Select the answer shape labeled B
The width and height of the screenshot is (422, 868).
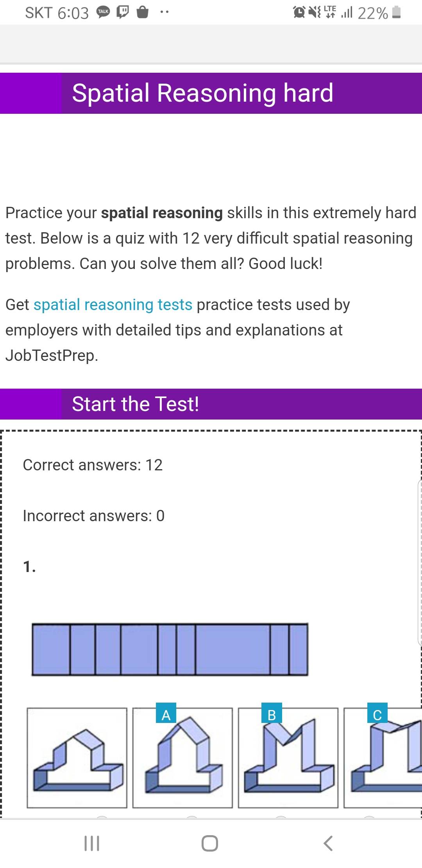288,758
